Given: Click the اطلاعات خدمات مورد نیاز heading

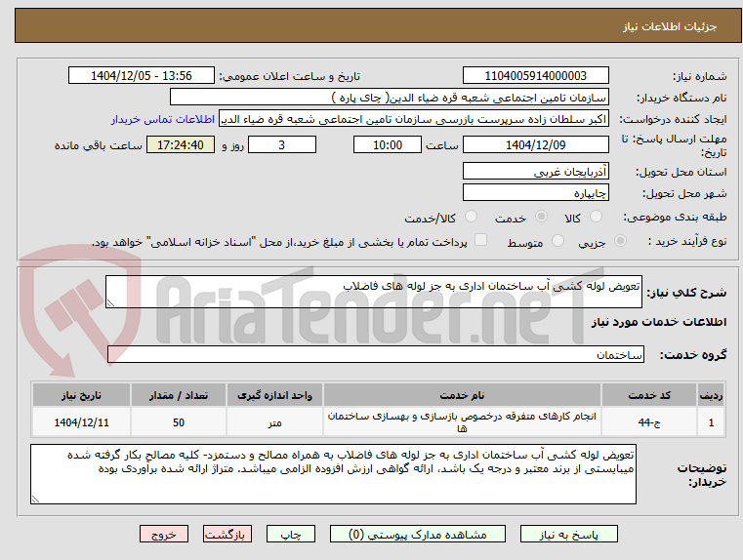Looking at the screenshot, I should click(659, 322).
